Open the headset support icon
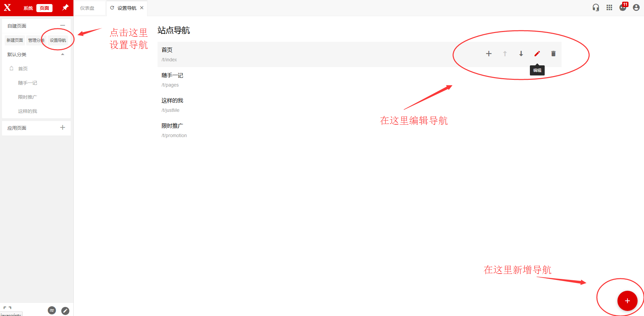 coord(596,8)
